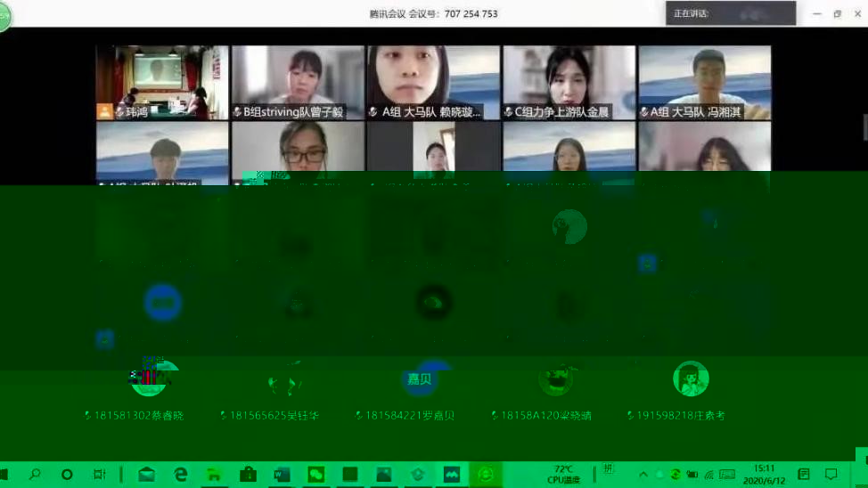Click the name label 181584221罗嘉贝
The width and height of the screenshot is (868, 488).
tap(410, 416)
